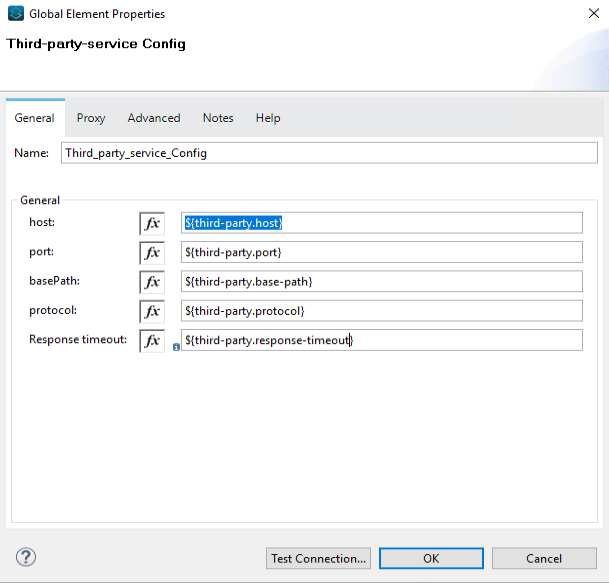This screenshot has width=609, height=583.
Task: Close the Global Element Properties window
Action: [x=586, y=14]
